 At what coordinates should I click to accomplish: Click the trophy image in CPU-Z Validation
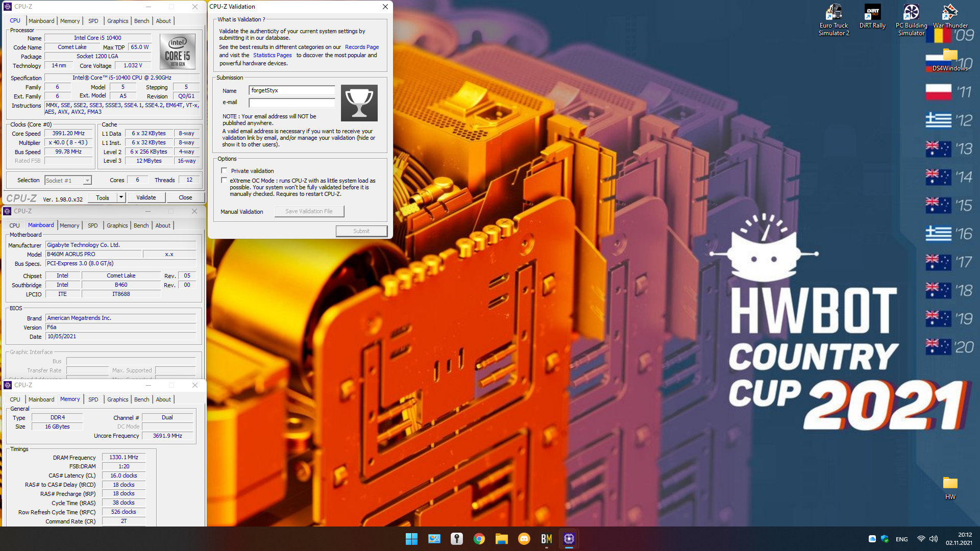tap(359, 103)
